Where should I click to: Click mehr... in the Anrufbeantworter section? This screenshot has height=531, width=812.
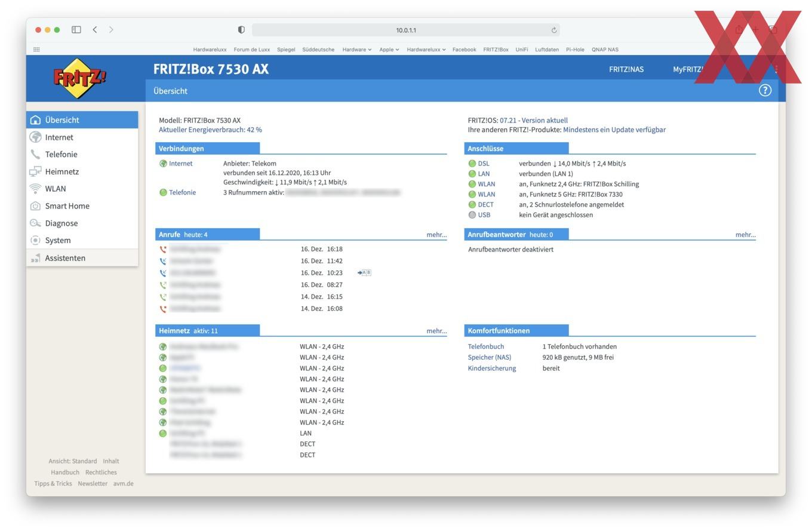click(x=745, y=235)
